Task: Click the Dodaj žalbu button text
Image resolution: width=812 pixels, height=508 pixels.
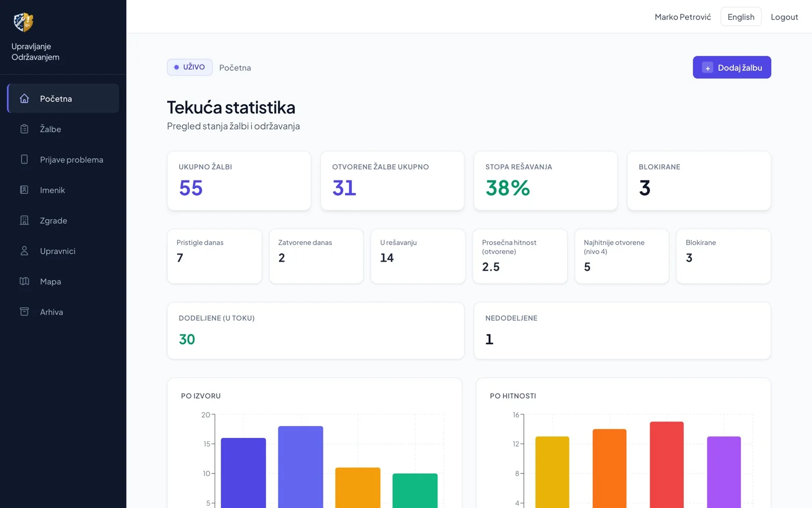Action: pyautogui.click(x=740, y=68)
